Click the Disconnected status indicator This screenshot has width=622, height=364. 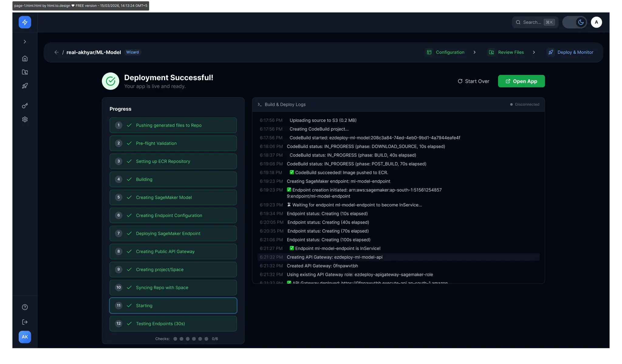pos(525,104)
